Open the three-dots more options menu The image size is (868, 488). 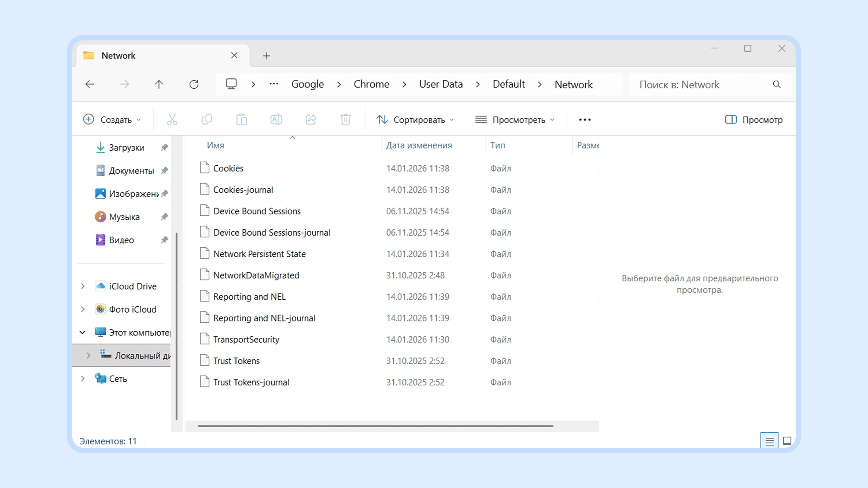[585, 120]
